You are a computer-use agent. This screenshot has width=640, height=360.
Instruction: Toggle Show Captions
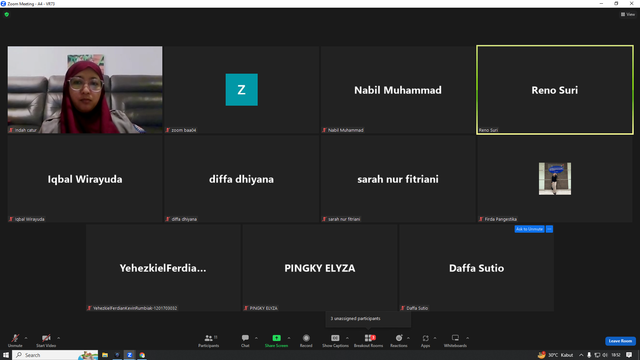click(x=335, y=340)
